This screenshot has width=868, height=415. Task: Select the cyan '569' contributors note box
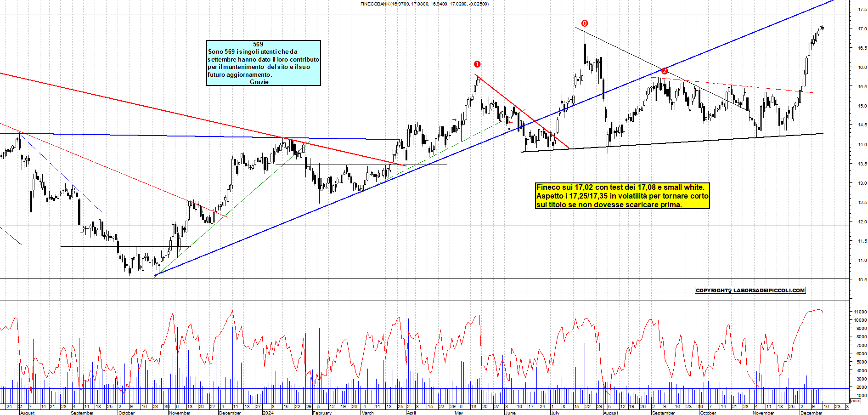[x=264, y=63]
